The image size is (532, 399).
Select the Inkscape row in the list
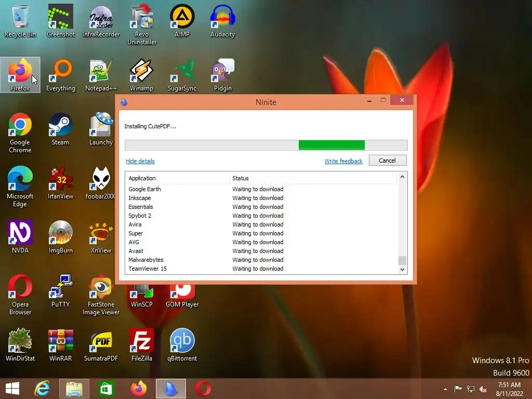point(261,198)
